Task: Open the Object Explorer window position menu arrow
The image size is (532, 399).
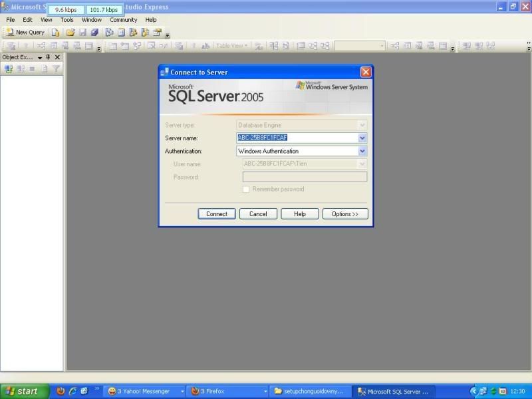Action: click(x=40, y=58)
